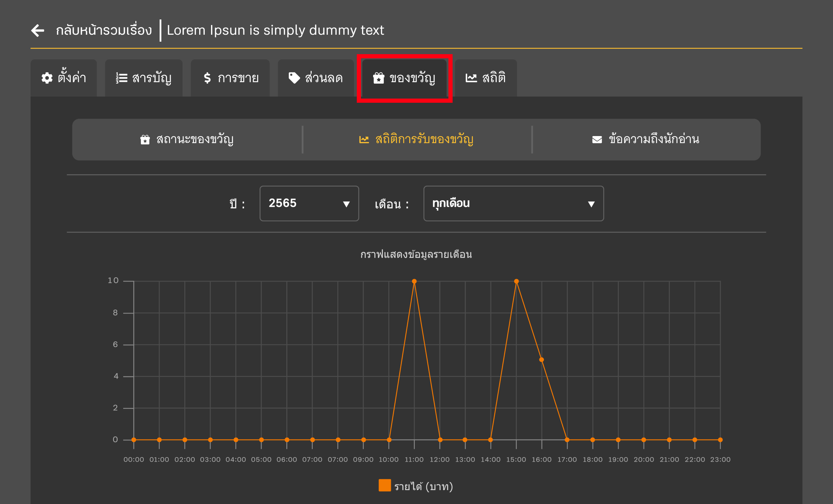
Task: Switch to the สารบัญ tab
Action: (144, 78)
